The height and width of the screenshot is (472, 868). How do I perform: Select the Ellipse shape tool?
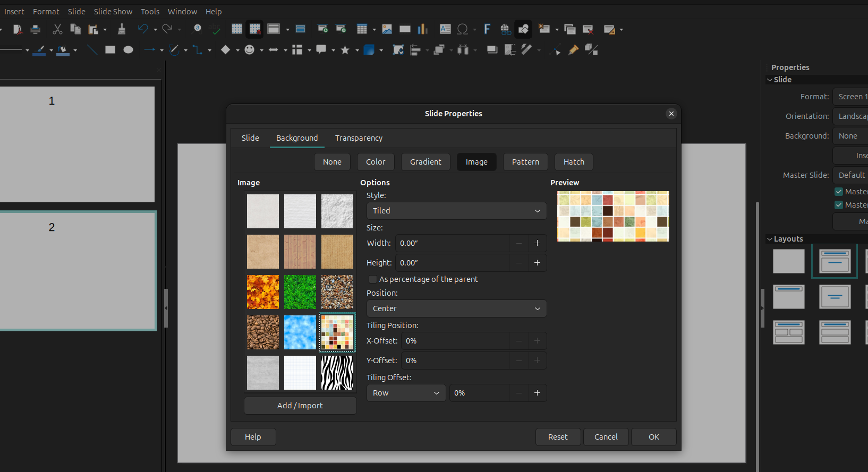point(128,50)
